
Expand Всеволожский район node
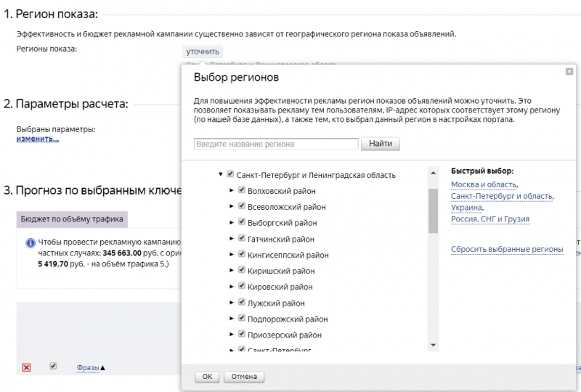pos(232,206)
